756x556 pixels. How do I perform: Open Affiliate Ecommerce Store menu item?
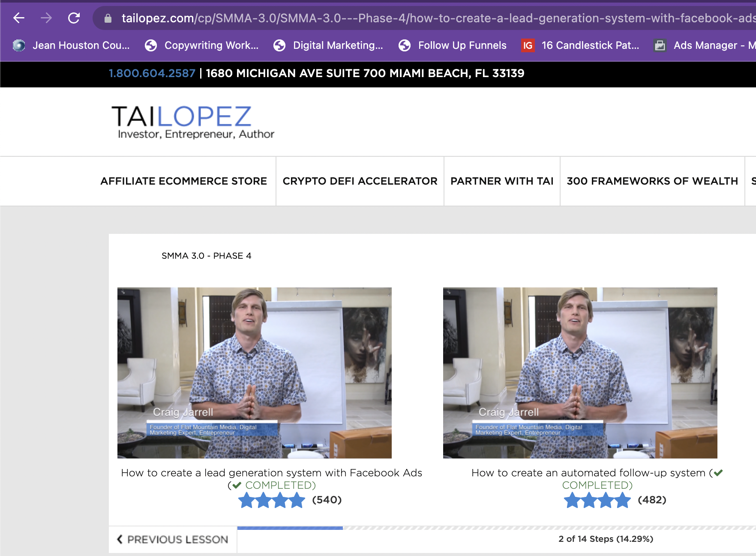click(x=183, y=181)
